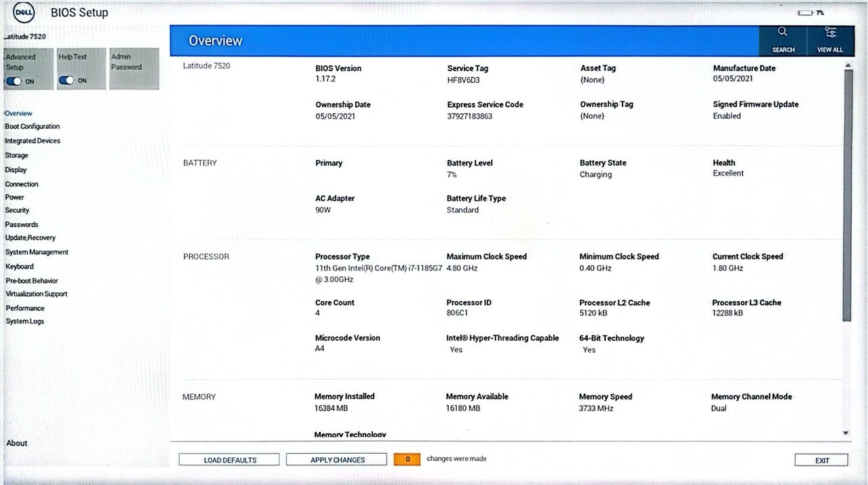Click the Exit button

pyautogui.click(x=821, y=461)
